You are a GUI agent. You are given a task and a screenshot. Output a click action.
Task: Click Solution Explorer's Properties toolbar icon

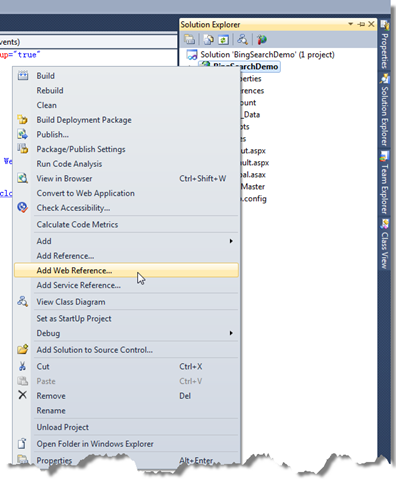[190, 40]
